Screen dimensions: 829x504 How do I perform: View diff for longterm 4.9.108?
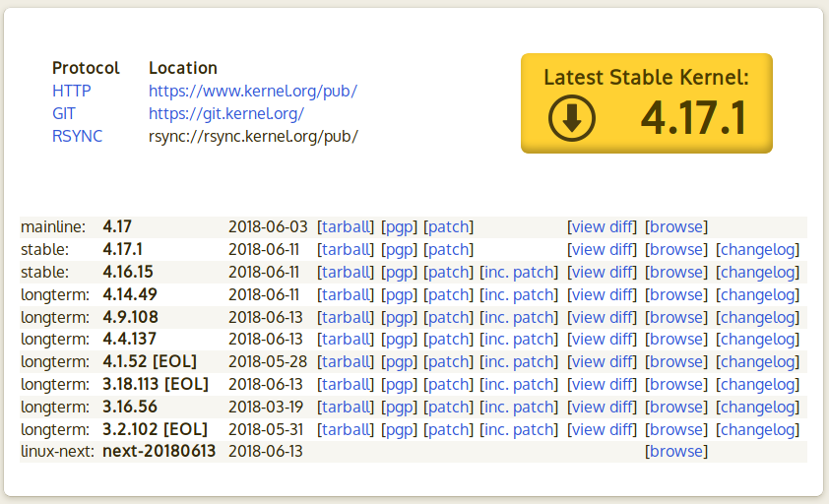pyautogui.click(x=603, y=317)
